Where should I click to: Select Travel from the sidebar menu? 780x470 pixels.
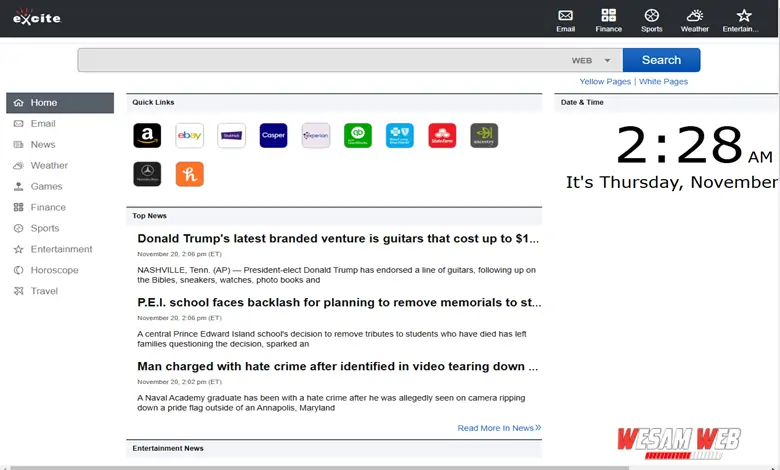44,291
